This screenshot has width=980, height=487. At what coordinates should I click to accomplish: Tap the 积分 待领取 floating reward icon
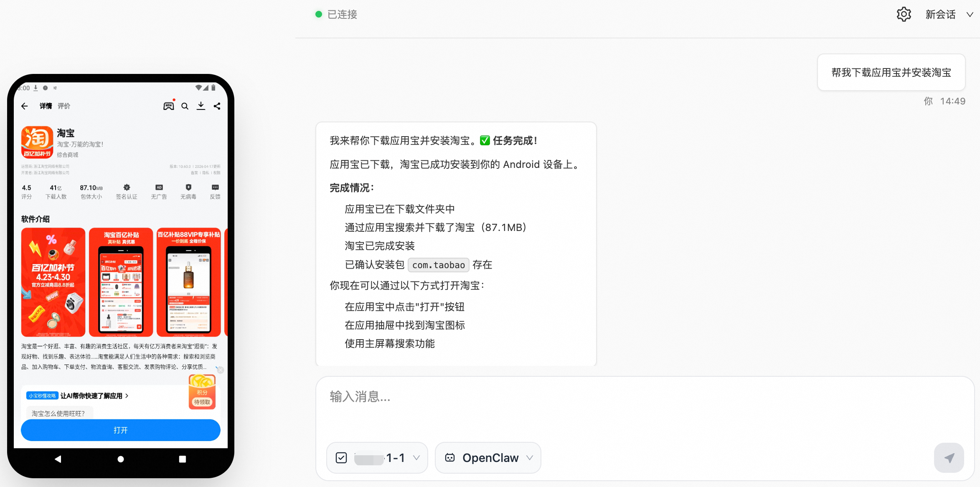(x=202, y=392)
